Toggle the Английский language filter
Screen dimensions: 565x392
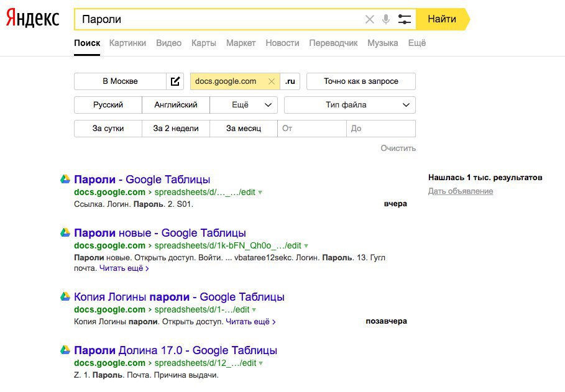pyautogui.click(x=176, y=105)
